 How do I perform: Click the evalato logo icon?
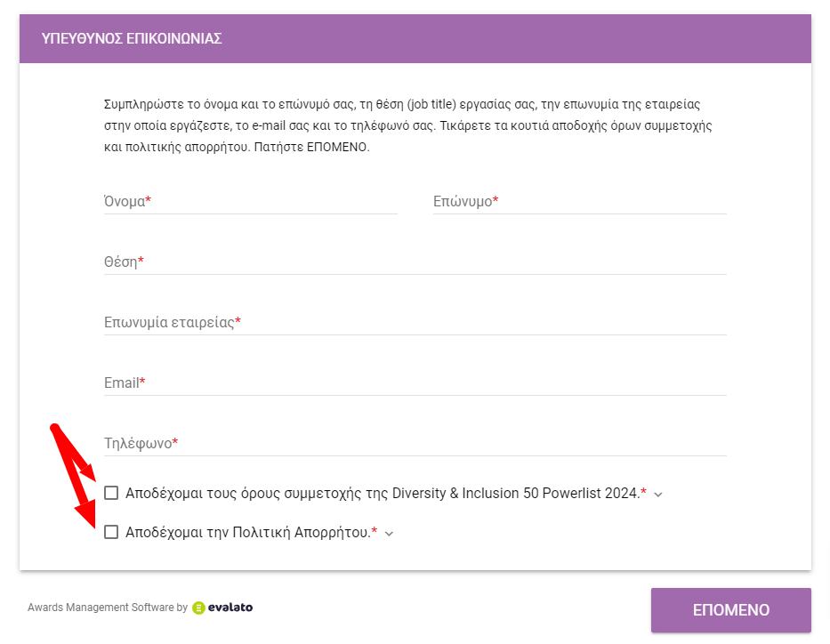coord(198,608)
